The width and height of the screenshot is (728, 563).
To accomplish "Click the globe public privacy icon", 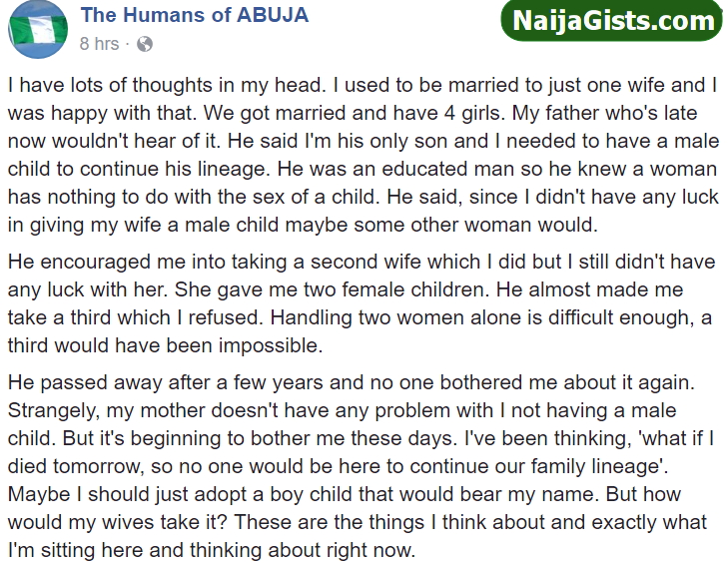I will (x=144, y=44).
